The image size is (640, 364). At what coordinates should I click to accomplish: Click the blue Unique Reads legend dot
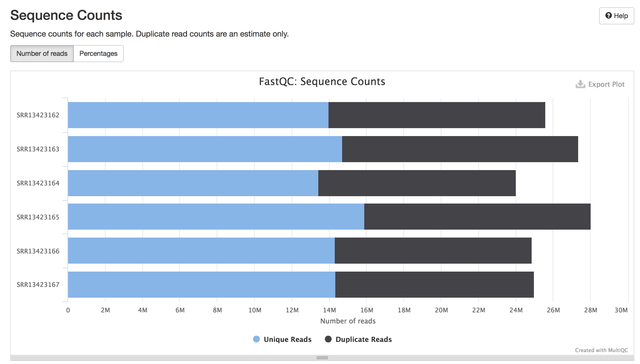256,339
